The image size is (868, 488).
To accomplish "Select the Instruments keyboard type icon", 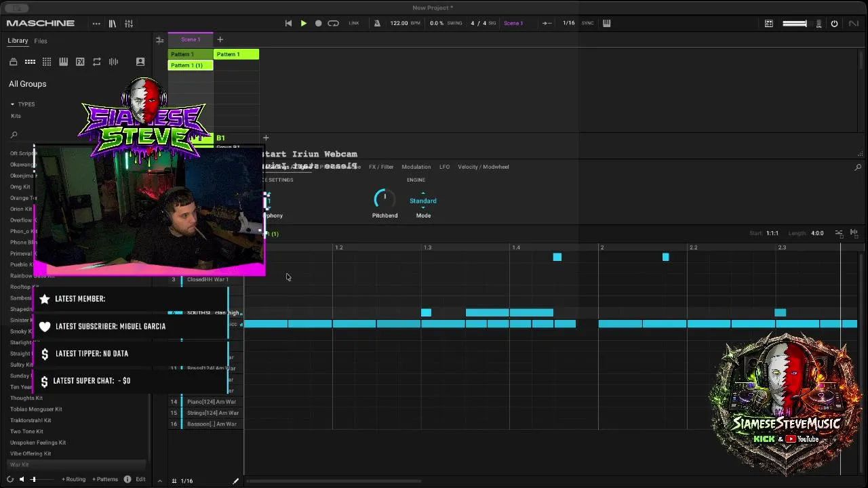I will pos(63,62).
